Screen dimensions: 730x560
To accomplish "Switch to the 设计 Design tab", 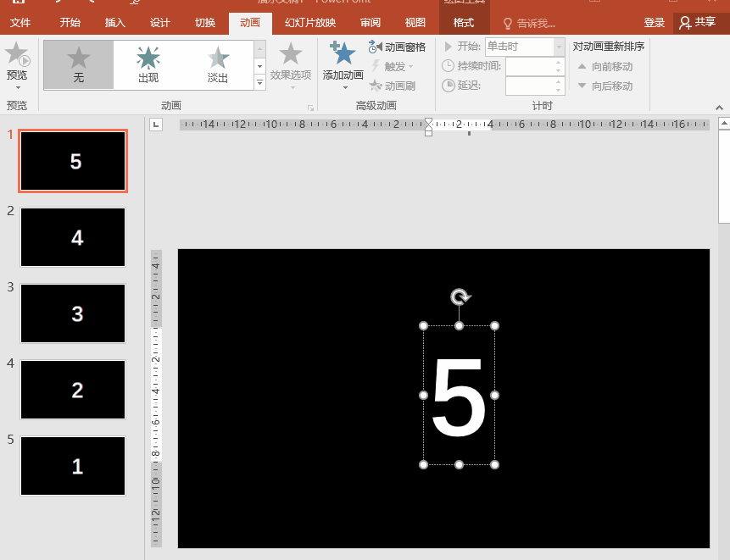I will (159, 23).
